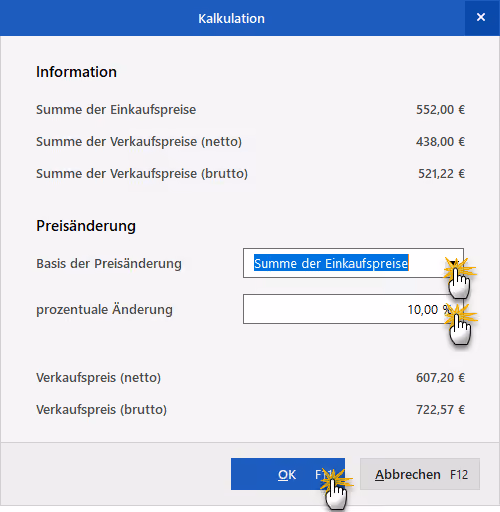
Task: Select the Verkaufspreis (netto) result label
Action: point(98,378)
